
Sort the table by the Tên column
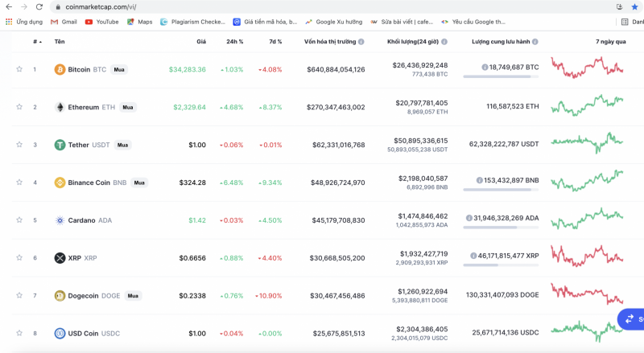(x=60, y=42)
